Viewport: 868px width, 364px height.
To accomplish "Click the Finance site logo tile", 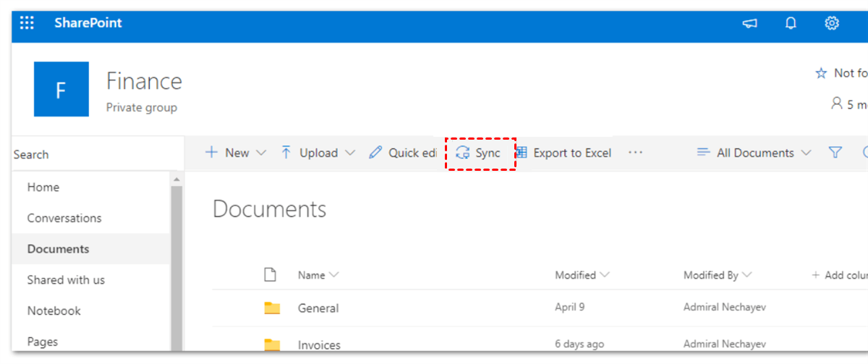I will (x=61, y=89).
